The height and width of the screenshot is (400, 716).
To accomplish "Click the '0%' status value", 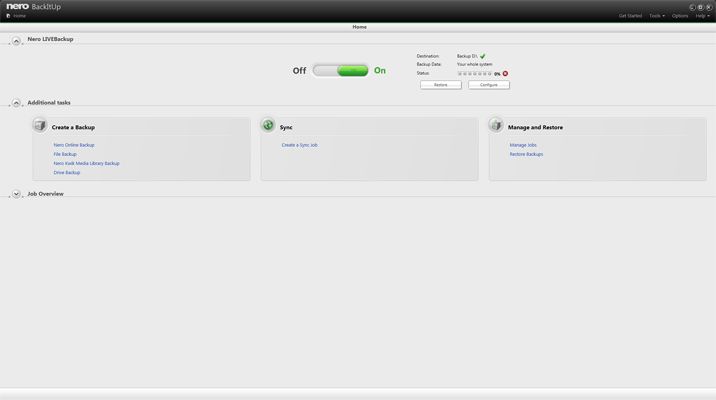I will (497, 74).
